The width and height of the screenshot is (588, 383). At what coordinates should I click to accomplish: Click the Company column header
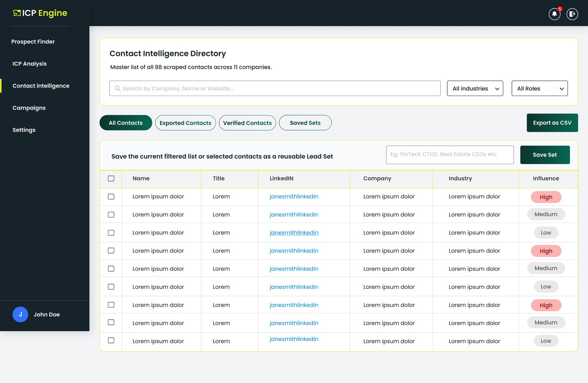click(x=377, y=178)
